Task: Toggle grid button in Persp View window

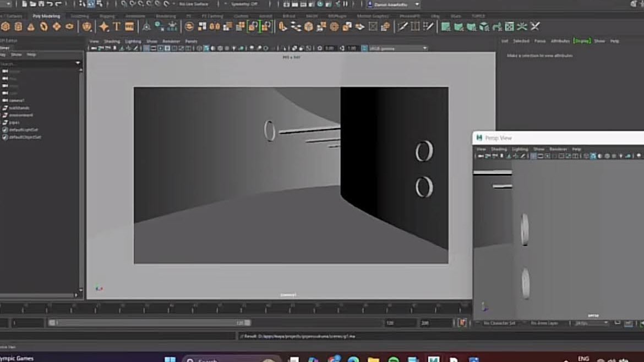Action: pos(533,156)
